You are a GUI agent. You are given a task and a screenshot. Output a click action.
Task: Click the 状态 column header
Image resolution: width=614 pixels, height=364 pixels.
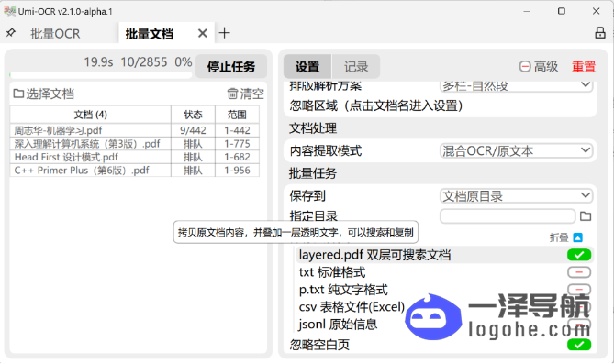[193, 115]
